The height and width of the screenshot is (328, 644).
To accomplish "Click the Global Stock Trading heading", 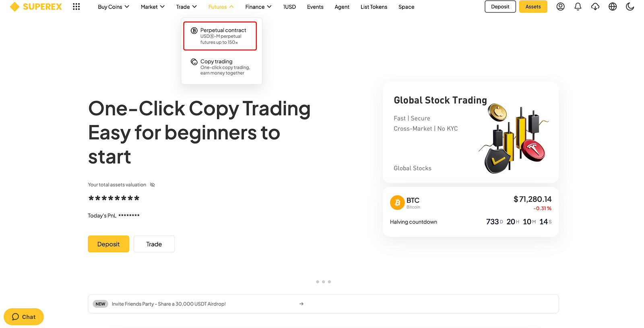I will (x=440, y=100).
